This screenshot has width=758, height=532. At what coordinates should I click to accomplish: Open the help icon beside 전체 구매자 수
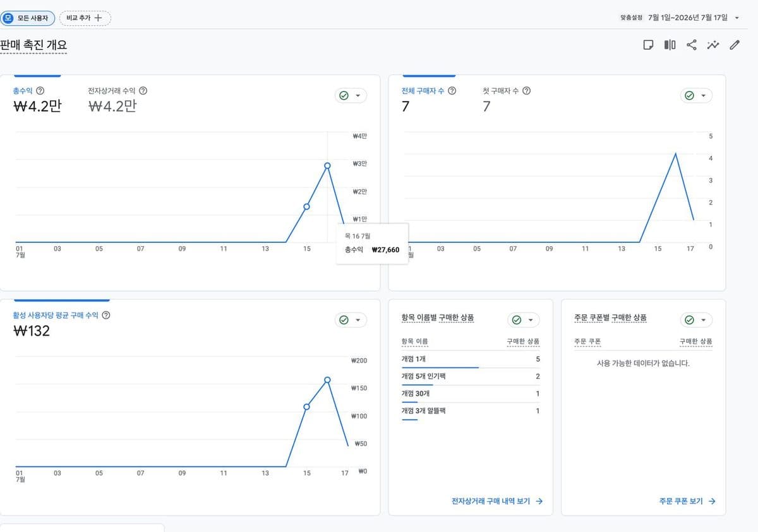(x=452, y=91)
